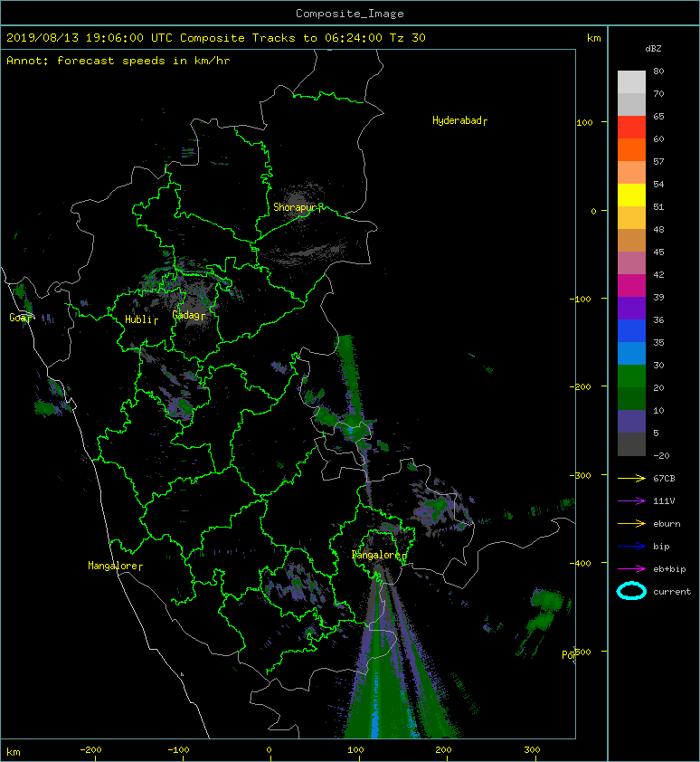The image size is (700, 762).
Task: Click the cyan current storm ellipse icon
Action: click(x=631, y=591)
